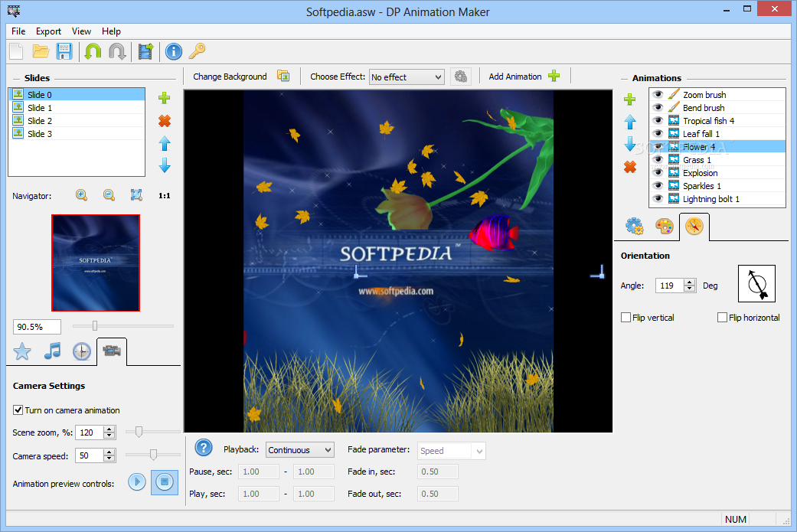Image resolution: width=797 pixels, height=532 pixels.
Task: Stop the camera animation preview
Action: click(x=165, y=481)
